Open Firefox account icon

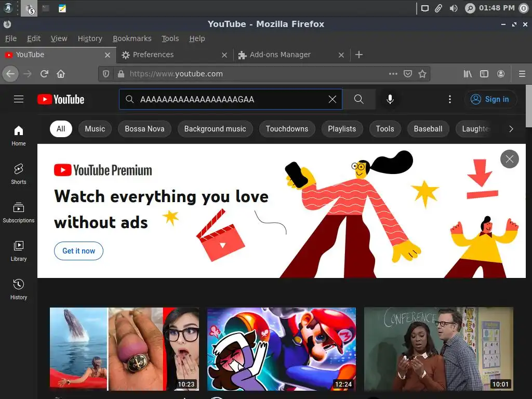pyautogui.click(x=500, y=74)
